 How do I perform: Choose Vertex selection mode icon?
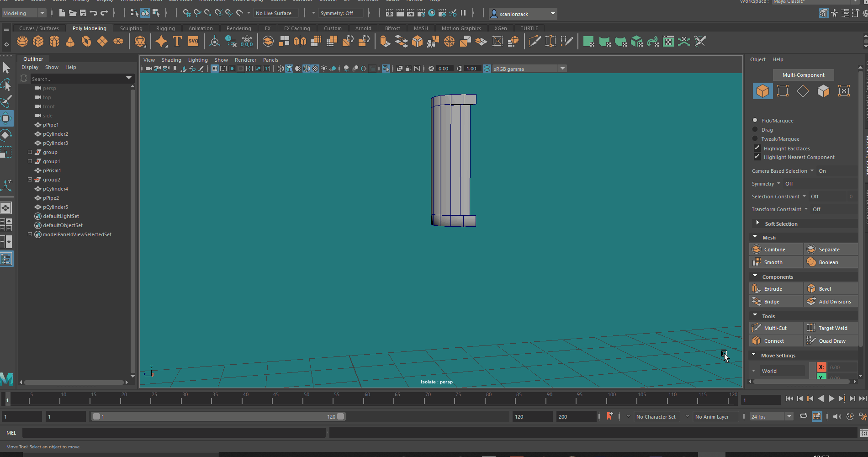point(783,91)
